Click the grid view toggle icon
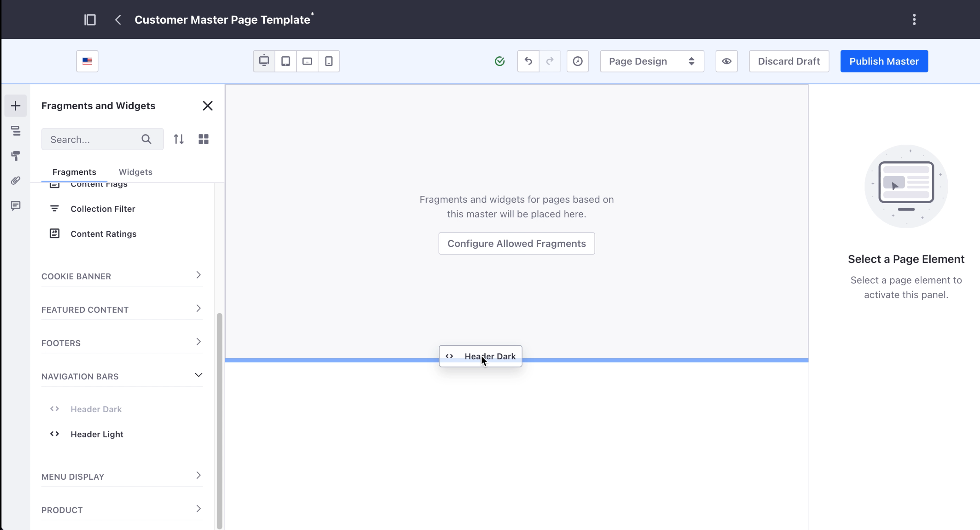 (204, 139)
